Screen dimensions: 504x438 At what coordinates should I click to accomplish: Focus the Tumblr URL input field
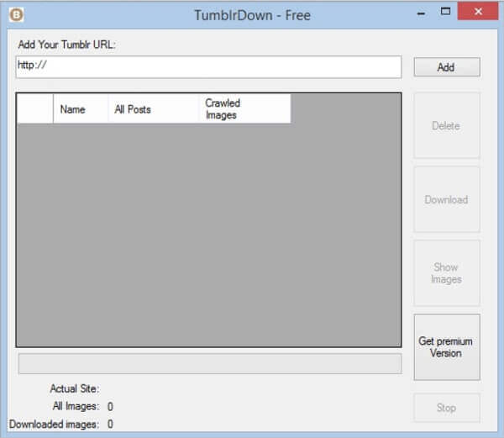208,67
